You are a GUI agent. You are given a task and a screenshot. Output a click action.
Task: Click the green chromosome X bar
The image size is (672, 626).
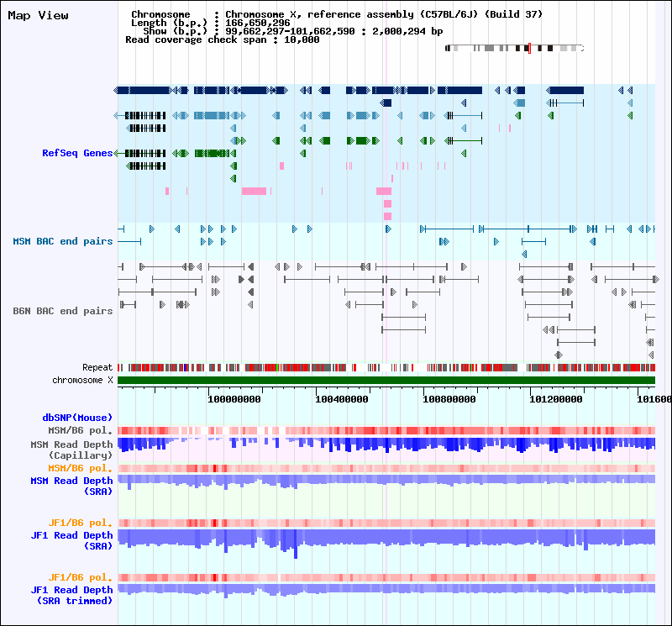[386, 381]
